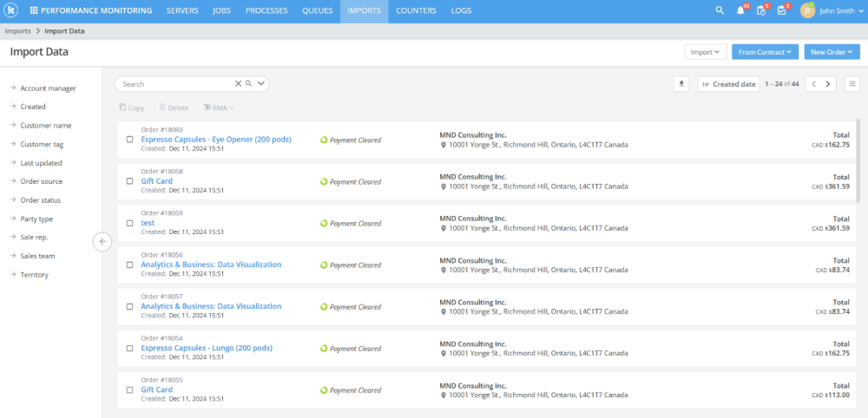Open Espresso Capsules - Eye Opener order

(216, 140)
